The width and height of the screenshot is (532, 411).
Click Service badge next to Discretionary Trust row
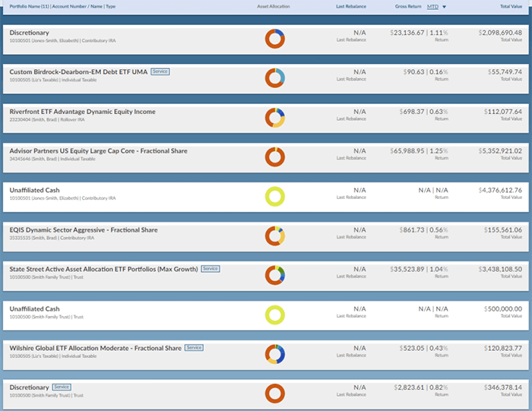pyautogui.click(x=62, y=387)
